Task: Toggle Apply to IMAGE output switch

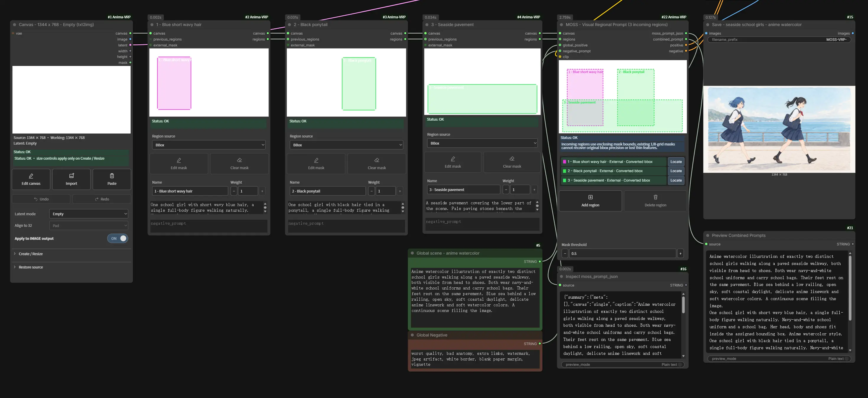Action: [x=118, y=238]
